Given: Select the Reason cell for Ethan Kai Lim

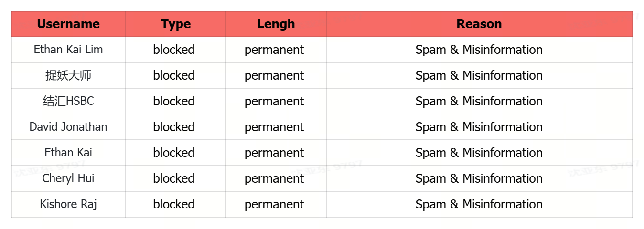Looking at the screenshot, I should [479, 50].
